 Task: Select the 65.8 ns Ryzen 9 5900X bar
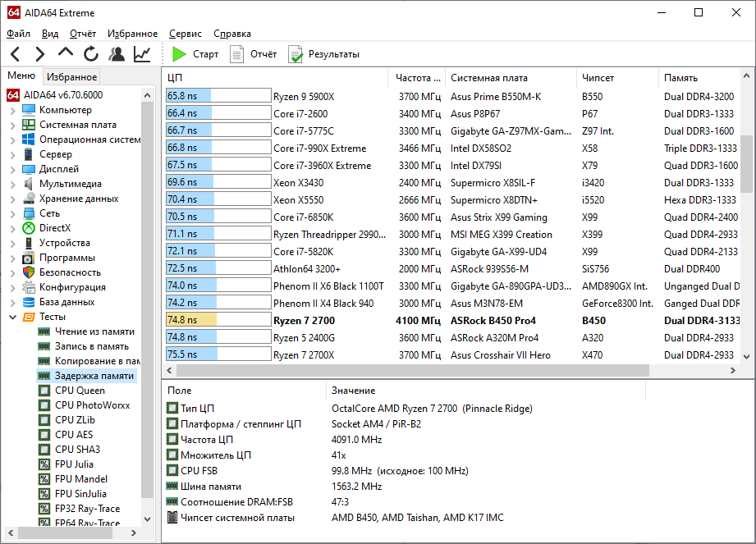click(x=218, y=96)
